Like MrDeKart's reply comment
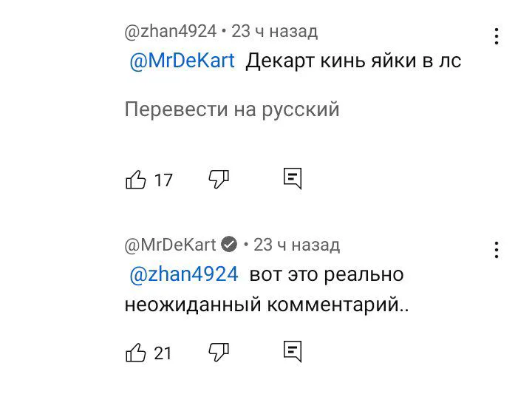This screenshot has height=397, width=532. pos(136,353)
